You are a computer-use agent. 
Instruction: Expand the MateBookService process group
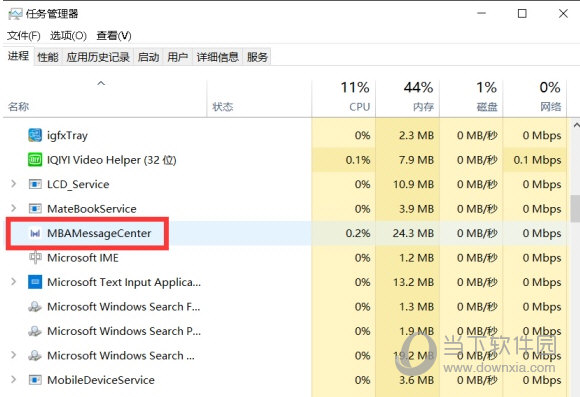pos(14,208)
